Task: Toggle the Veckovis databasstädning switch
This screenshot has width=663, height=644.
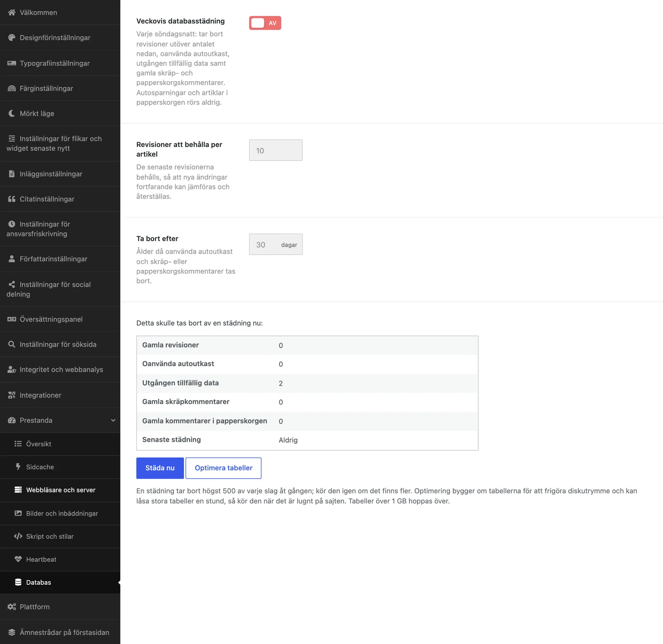Action: coord(265,23)
